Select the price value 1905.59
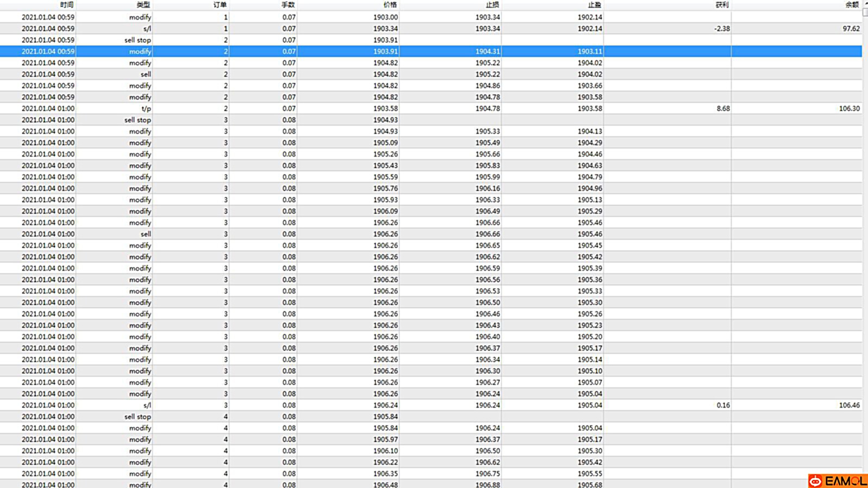The image size is (868, 488). tap(385, 177)
